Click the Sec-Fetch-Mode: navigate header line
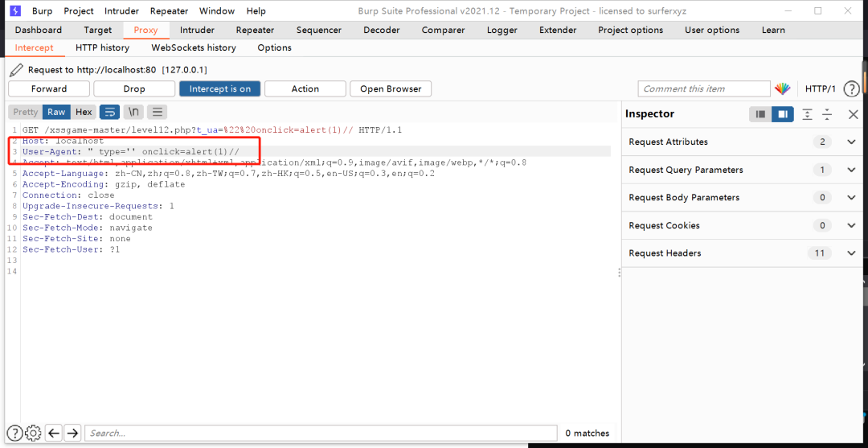This screenshot has width=868, height=448. pyautogui.click(x=88, y=228)
